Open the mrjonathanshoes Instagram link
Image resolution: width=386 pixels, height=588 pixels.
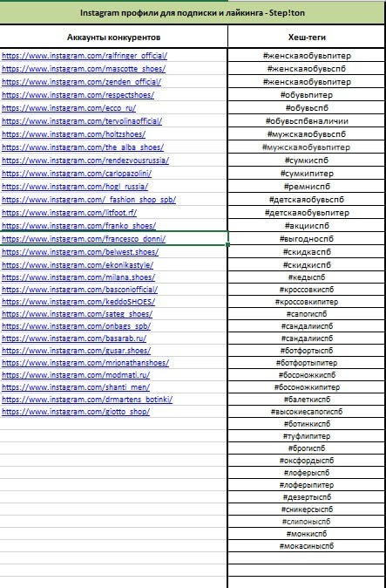[85, 363]
